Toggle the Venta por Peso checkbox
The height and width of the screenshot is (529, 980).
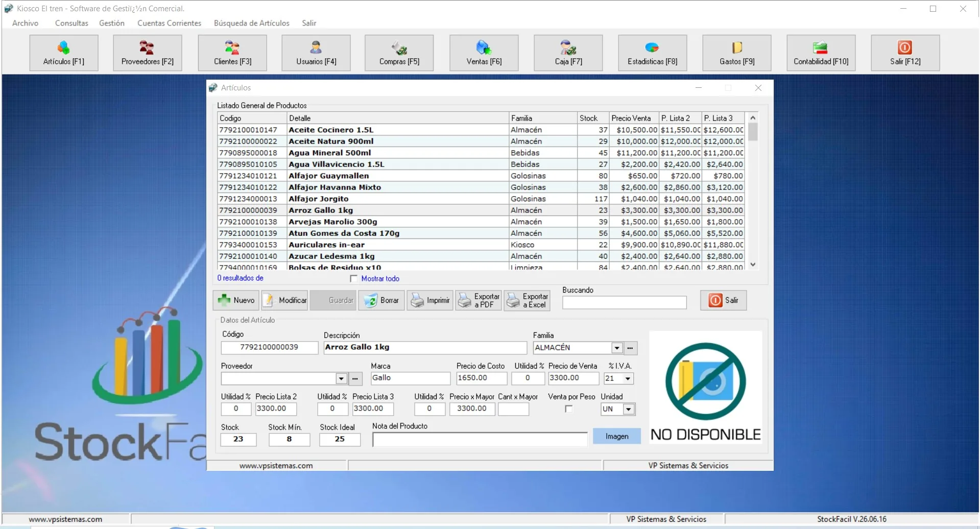point(569,409)
